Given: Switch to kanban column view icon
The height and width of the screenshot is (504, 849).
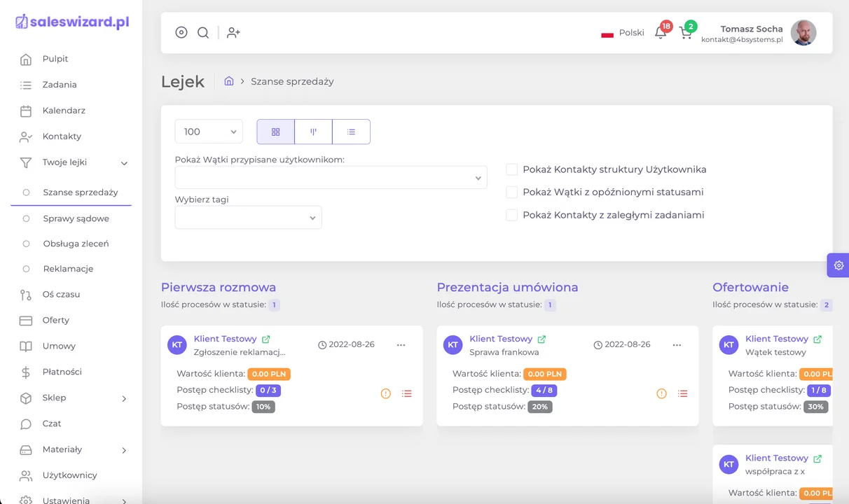Looking at the screenshot, I should [313, 132].
